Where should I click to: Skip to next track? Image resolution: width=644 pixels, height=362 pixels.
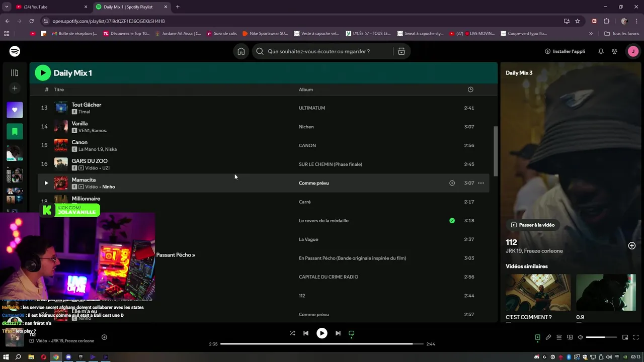point(338,333)
